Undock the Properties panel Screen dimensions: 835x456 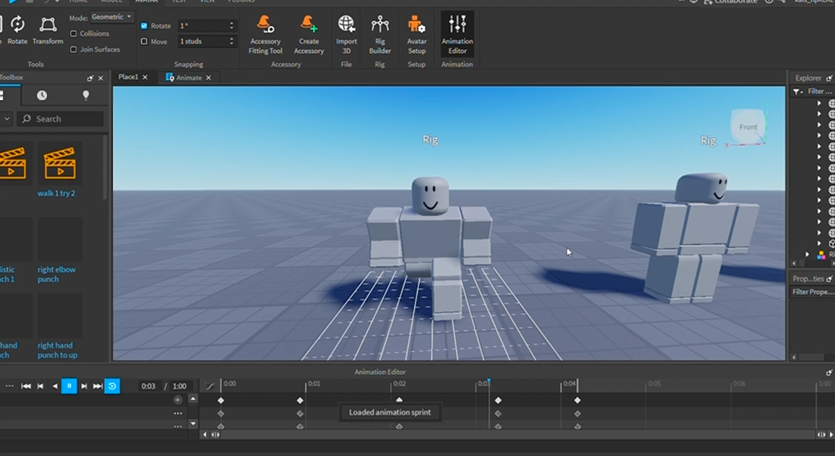pyautogui.click(x=829, y=279)
